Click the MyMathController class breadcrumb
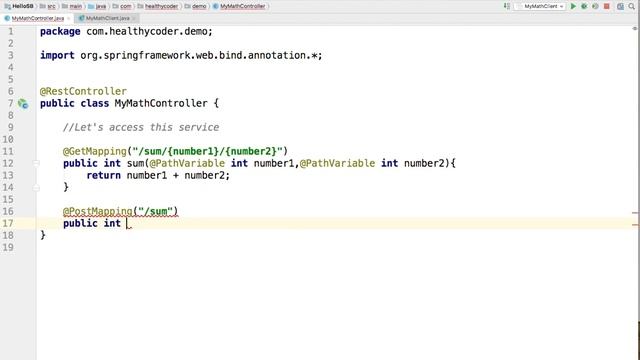Image resolution: width=640 pixels, height=360 pixels. pyautogui.click(x=239, y=6)
